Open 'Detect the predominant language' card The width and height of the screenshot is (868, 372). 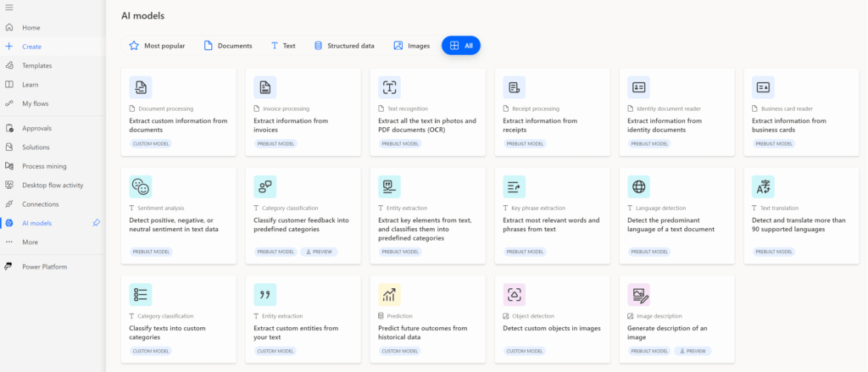677,216
